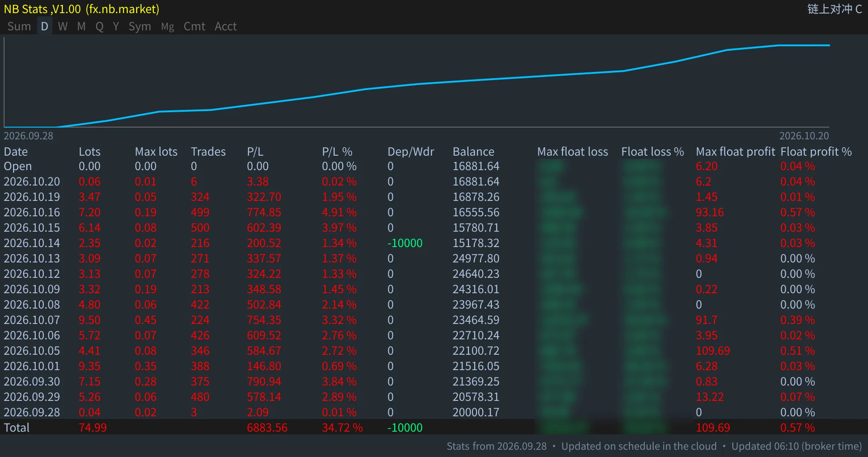
Task: Click trades count 500 for 2026.10.15
Action: click(200, 228)
